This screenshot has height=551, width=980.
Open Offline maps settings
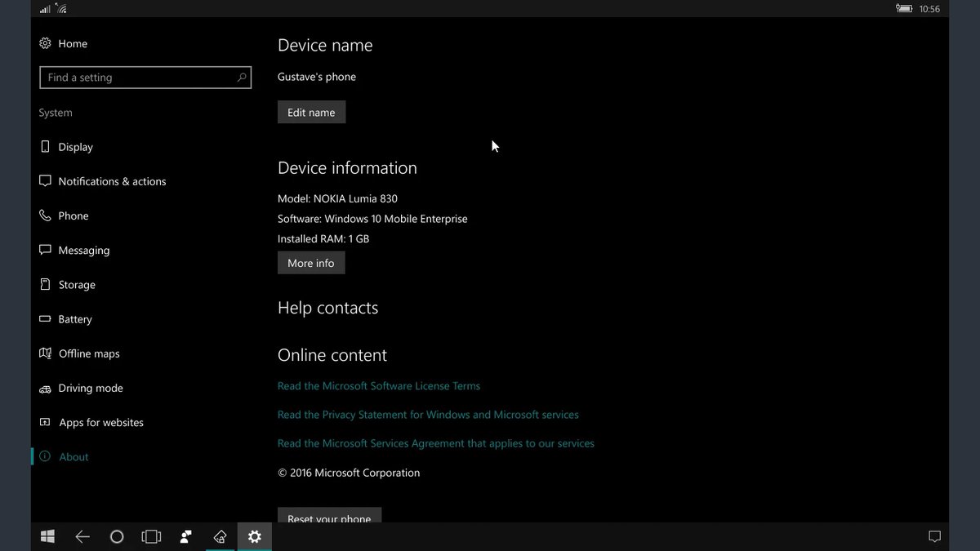coord(89,353)
